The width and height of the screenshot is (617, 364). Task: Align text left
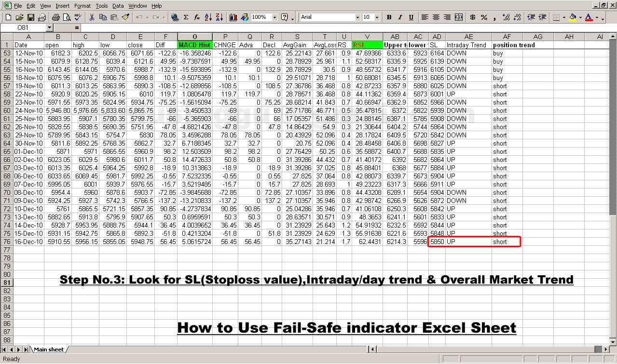(x=425, y=17)
